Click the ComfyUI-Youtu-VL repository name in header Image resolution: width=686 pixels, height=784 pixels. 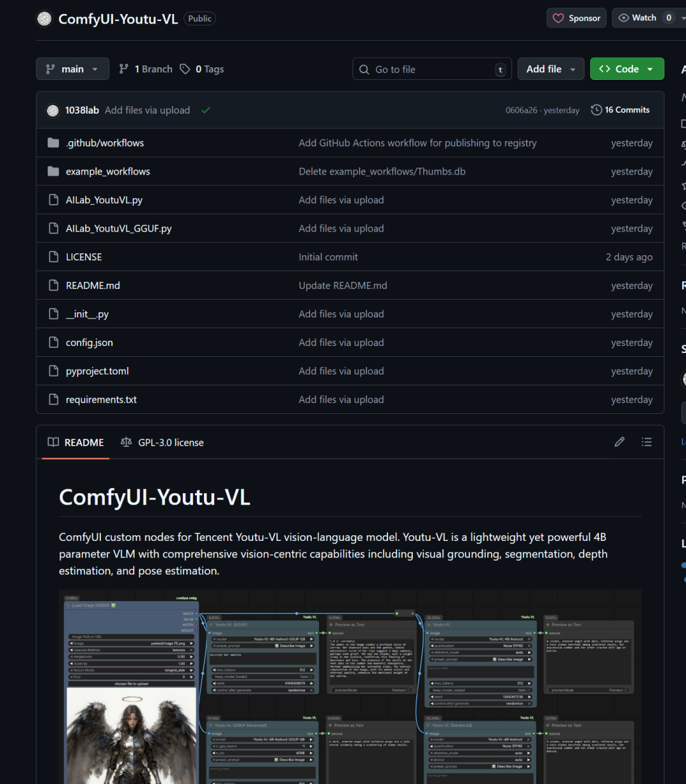(x=118, y=19)
